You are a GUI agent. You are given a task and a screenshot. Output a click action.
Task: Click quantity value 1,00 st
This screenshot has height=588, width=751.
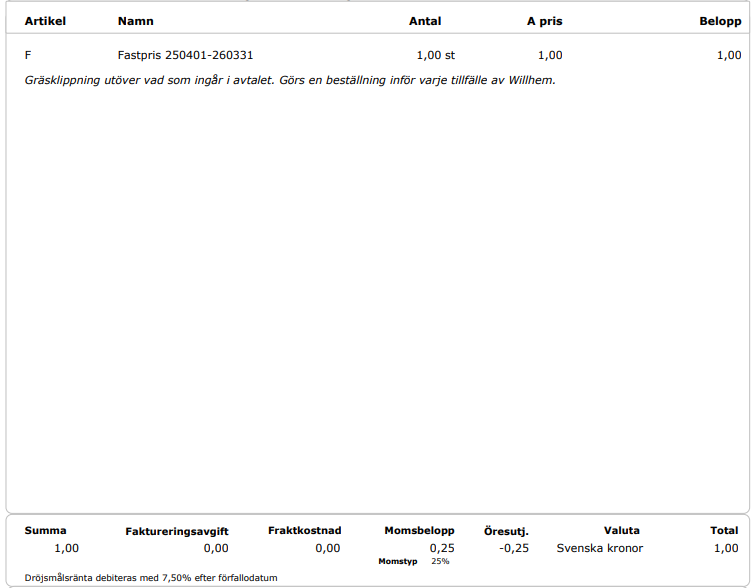(435, 55)
